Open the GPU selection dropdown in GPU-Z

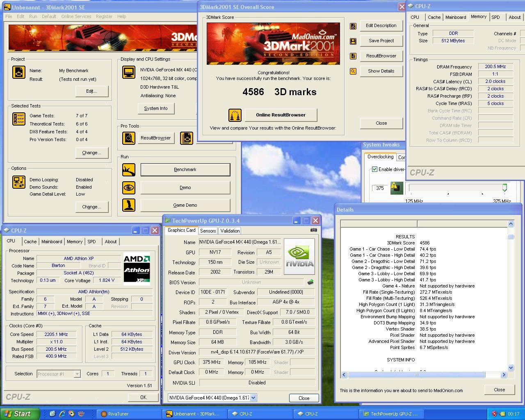tap(253, 397)
